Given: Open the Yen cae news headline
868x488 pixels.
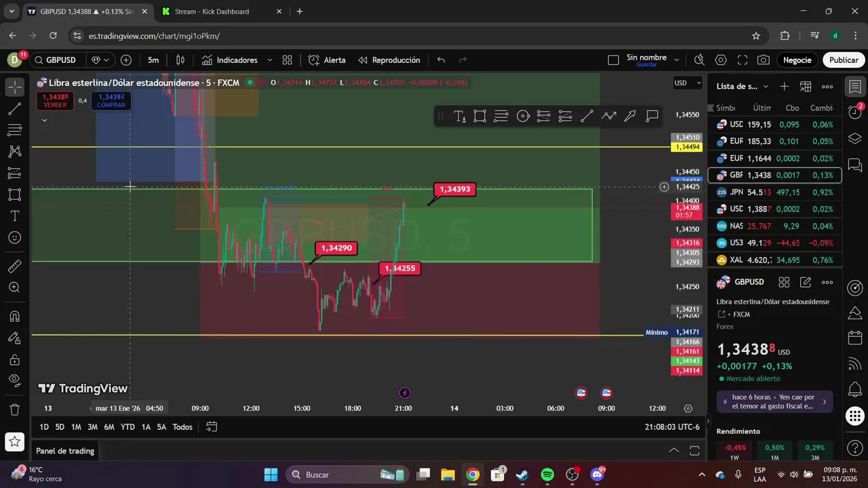Looking at the screenshot, I should pos(775,402).
